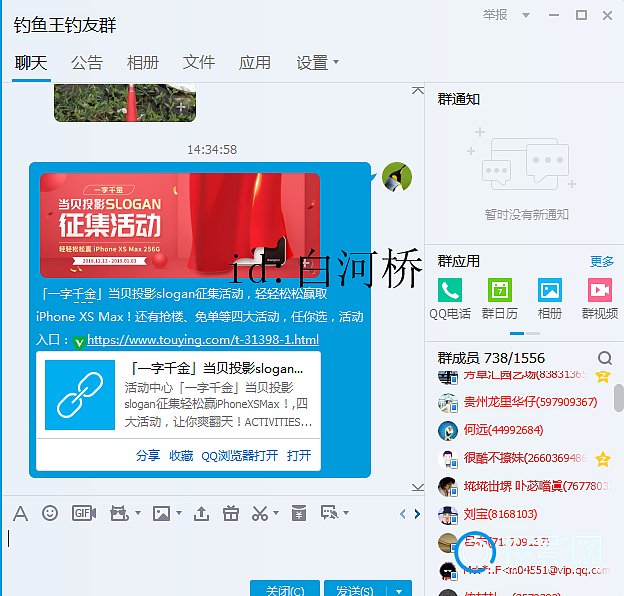Switch to the 公告 tab

(x=87, y=62)
